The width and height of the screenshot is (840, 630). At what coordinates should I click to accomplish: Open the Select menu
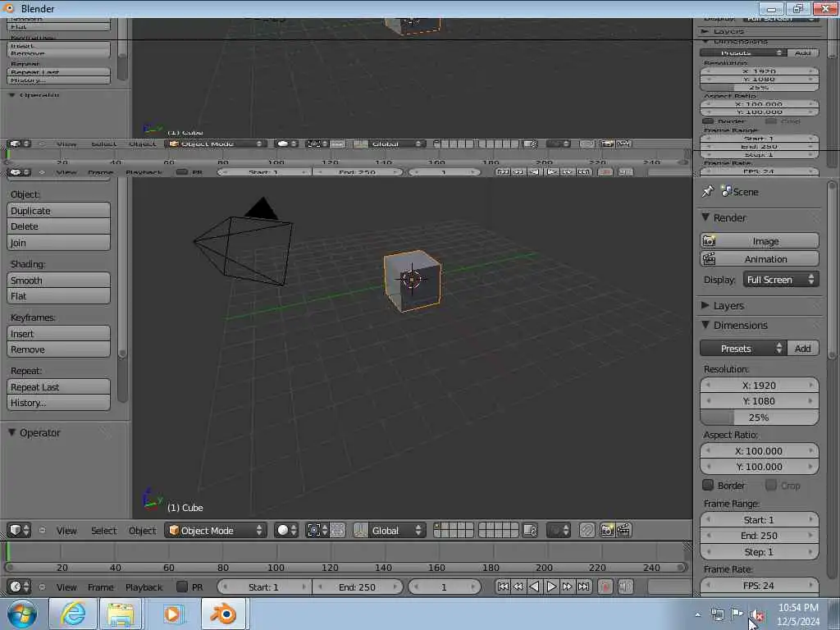coord(103,531)
